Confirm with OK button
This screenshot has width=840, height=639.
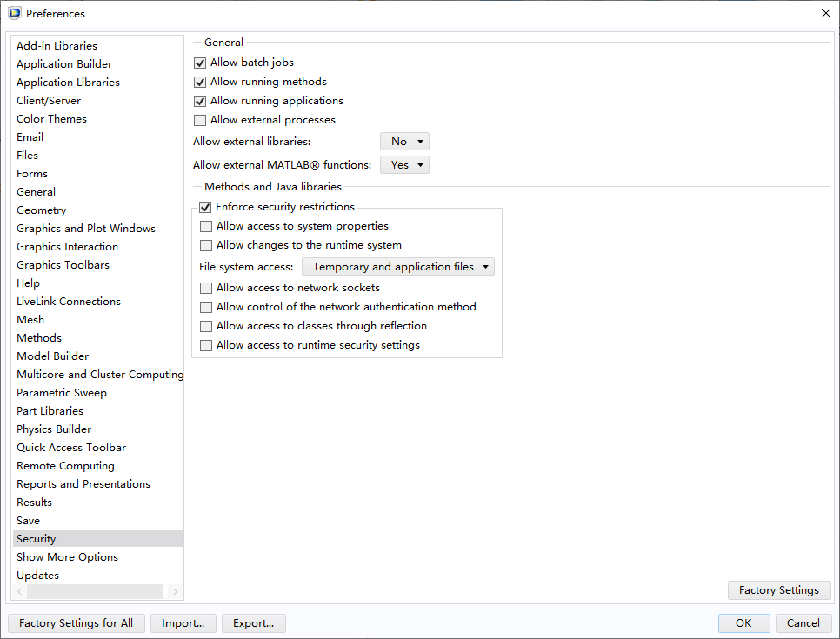743,623
